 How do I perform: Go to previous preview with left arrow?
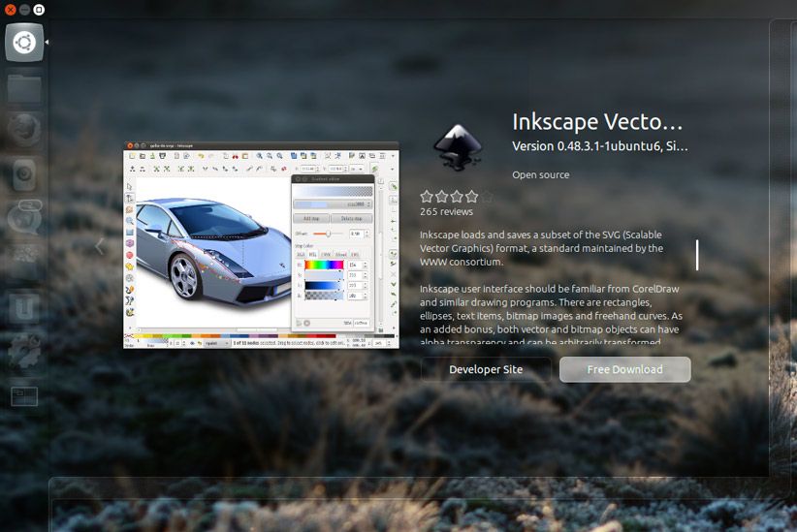100,246
